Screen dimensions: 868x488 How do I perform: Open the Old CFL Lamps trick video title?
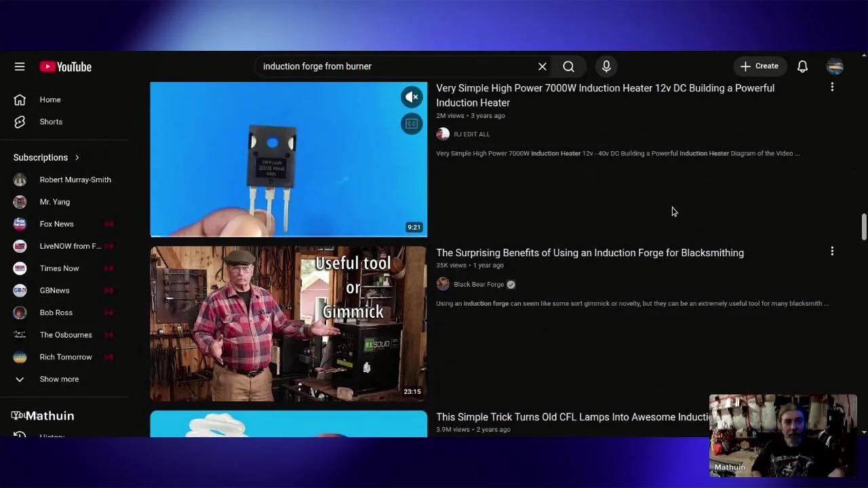[x=572, y=418]
